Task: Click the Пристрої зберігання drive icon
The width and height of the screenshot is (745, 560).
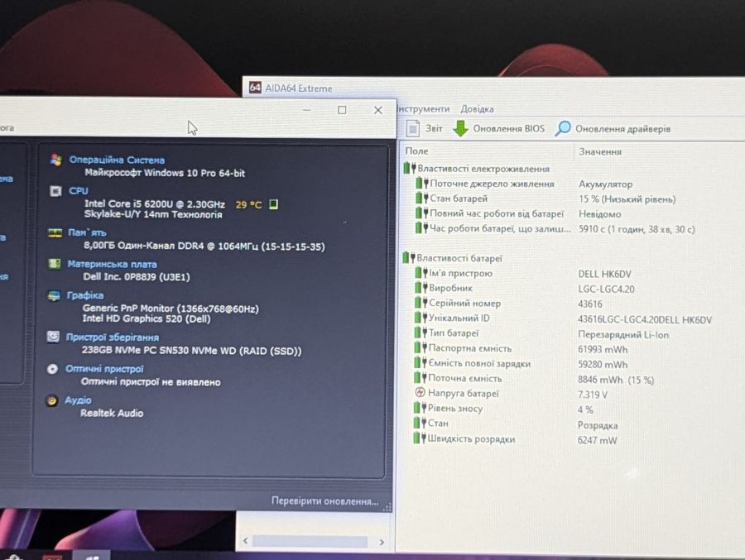Action: [53, 337]
